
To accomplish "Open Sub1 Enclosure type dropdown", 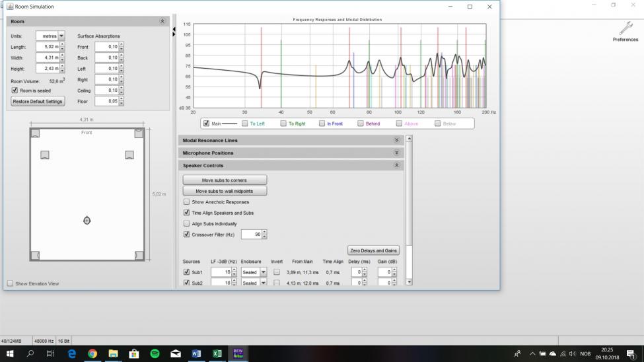I will [x=263, y=272].
